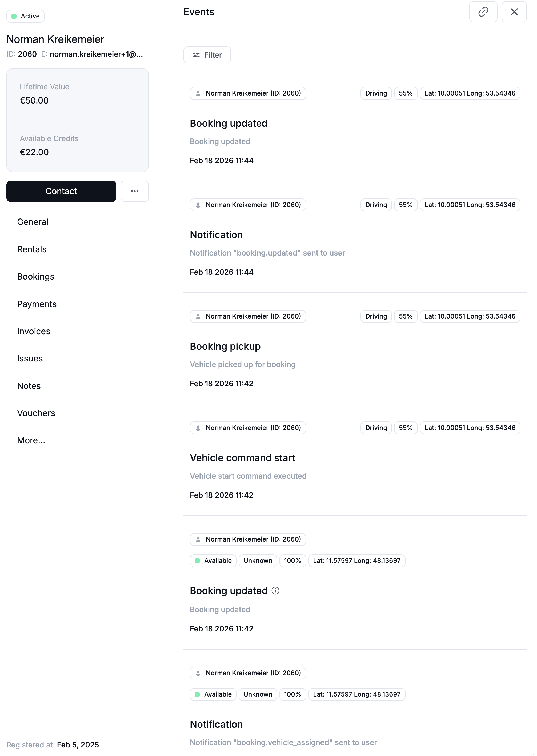Open the Notes section

coord(29,386)
